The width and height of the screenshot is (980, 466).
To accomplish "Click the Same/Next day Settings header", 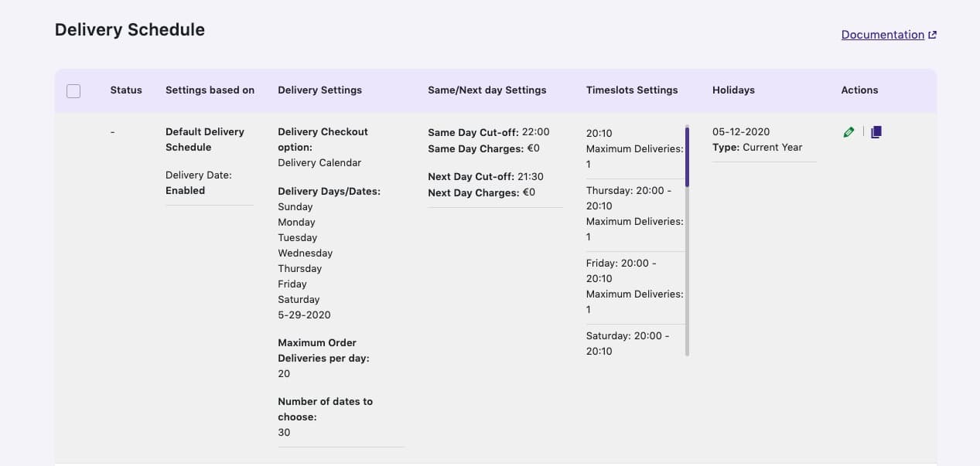I will tap(487, 90).
